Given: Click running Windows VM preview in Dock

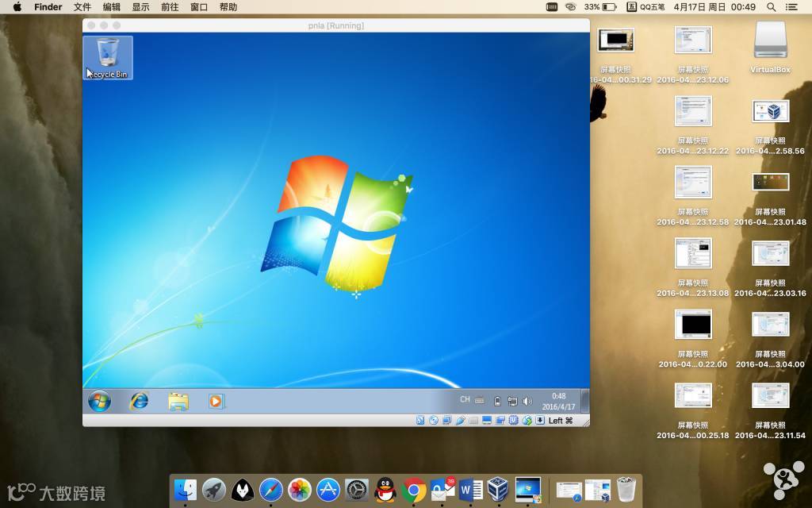Looking at the screenshot, I should (527, 489).
